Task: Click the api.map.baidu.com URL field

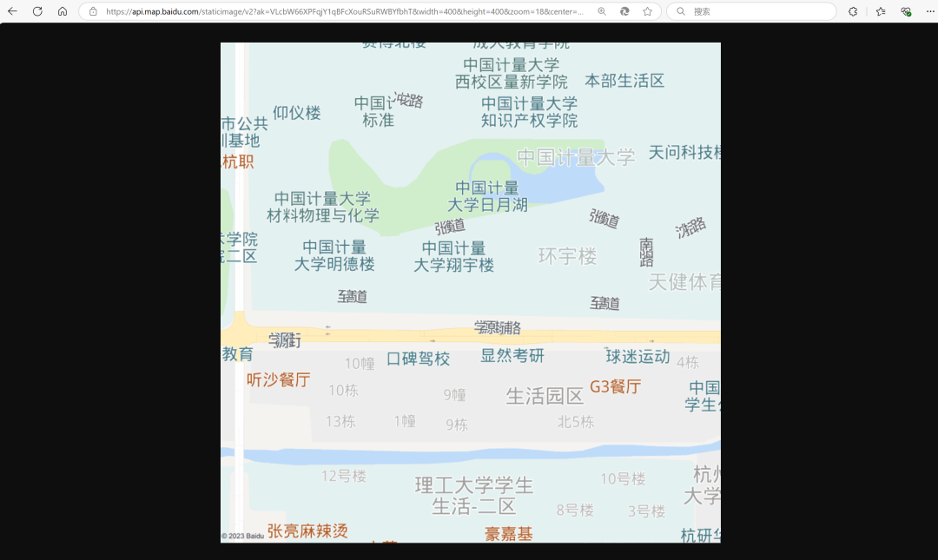Action: (347, 11)
